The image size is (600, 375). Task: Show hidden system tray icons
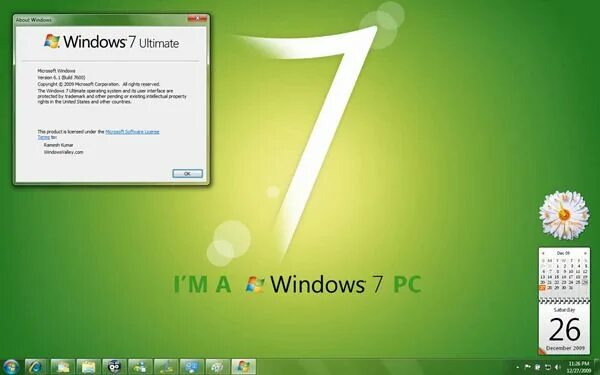[x=518, y=367]
